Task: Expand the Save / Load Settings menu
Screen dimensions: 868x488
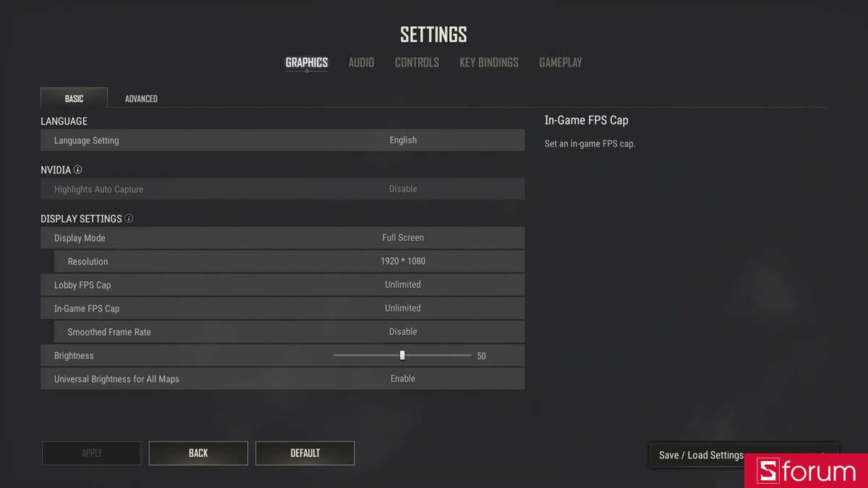Action: point(701,455)
